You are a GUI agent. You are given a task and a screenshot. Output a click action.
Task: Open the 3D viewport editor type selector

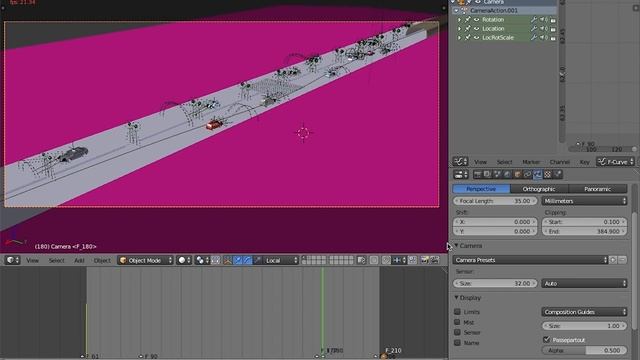coord(12,260)
